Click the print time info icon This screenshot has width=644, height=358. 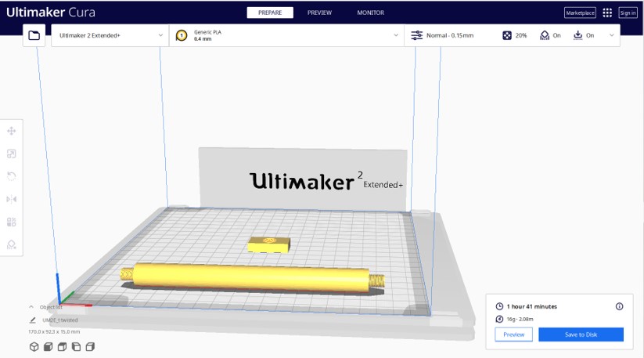click(619, 306)
